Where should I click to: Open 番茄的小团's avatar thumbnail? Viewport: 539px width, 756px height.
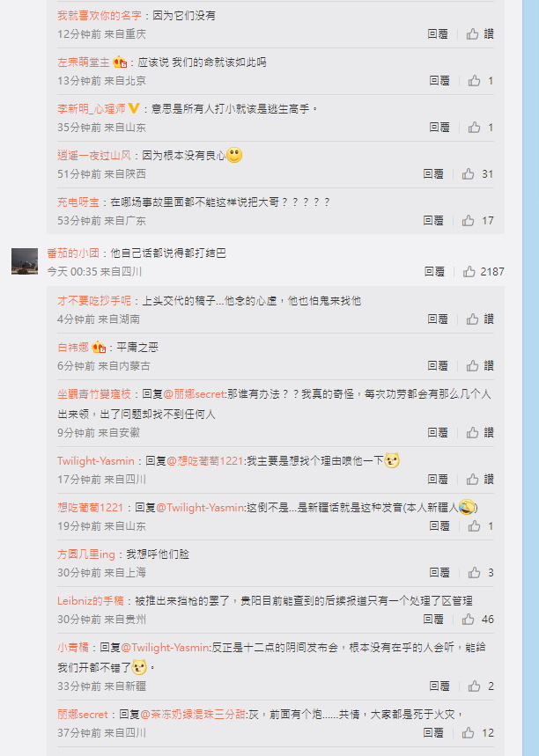point(25,261)
